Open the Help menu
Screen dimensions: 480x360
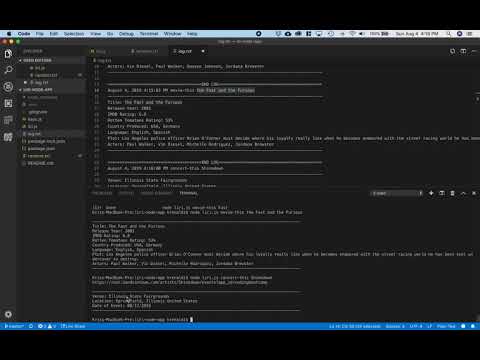click(x=192, y=34)
